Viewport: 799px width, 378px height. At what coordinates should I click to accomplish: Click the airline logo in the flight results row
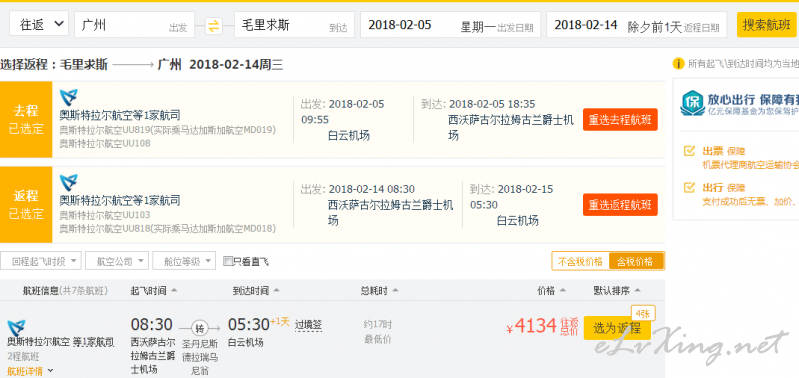pyautogui.click(x=16, y=329)
